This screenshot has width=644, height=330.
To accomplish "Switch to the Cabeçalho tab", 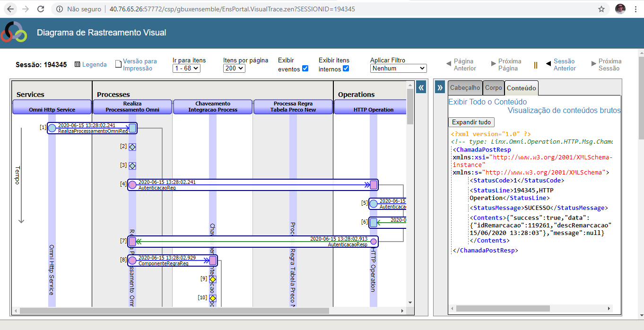I will coord(465,88).
